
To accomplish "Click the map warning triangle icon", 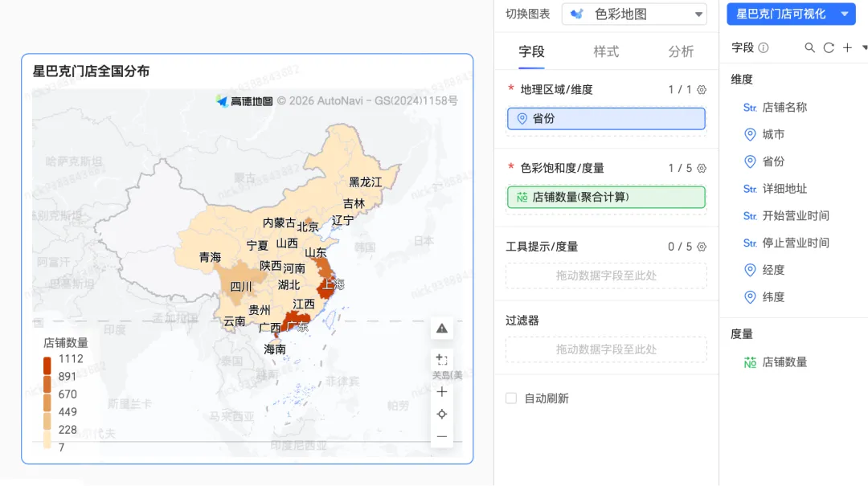I will click(x=442, y=329).
